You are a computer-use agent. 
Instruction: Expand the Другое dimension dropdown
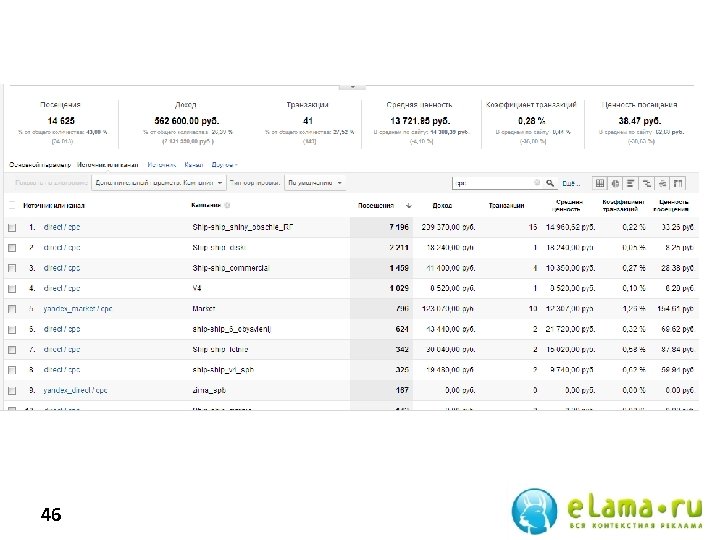click(225, 165)
